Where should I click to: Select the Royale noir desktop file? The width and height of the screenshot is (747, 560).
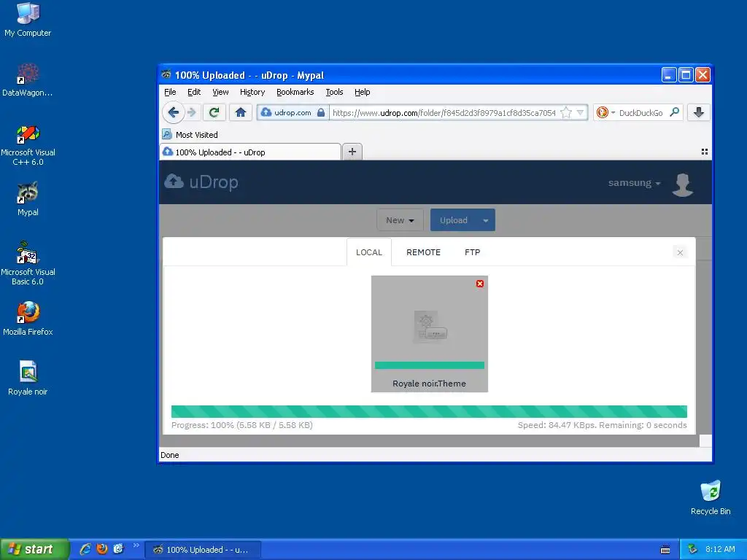tap(28, 378)
